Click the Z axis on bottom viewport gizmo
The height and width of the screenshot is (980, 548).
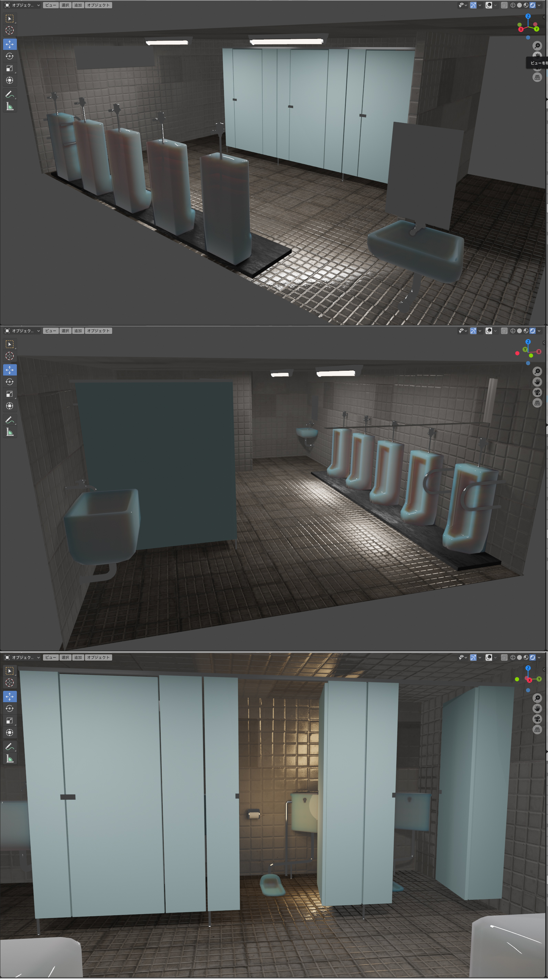528,668
